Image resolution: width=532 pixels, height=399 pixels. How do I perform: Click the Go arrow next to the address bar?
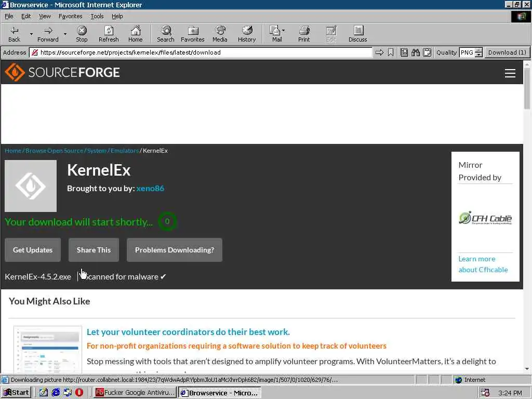(379, 52)
